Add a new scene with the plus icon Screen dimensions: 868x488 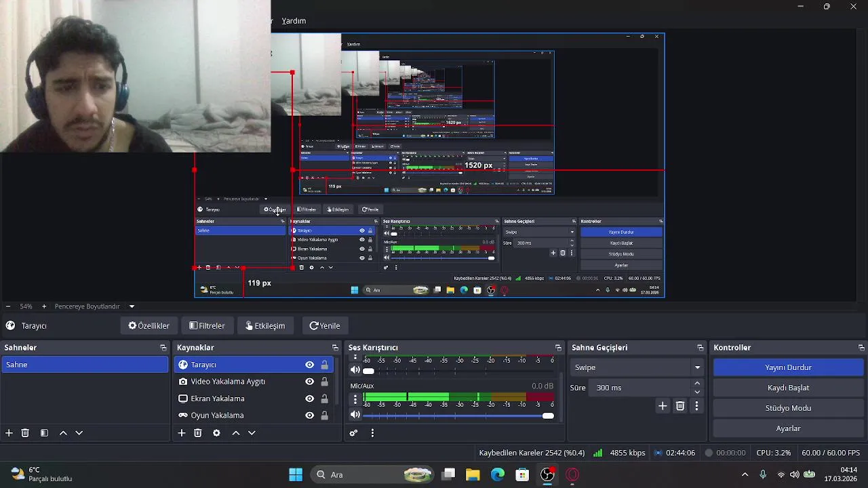[x=9, y=432]
